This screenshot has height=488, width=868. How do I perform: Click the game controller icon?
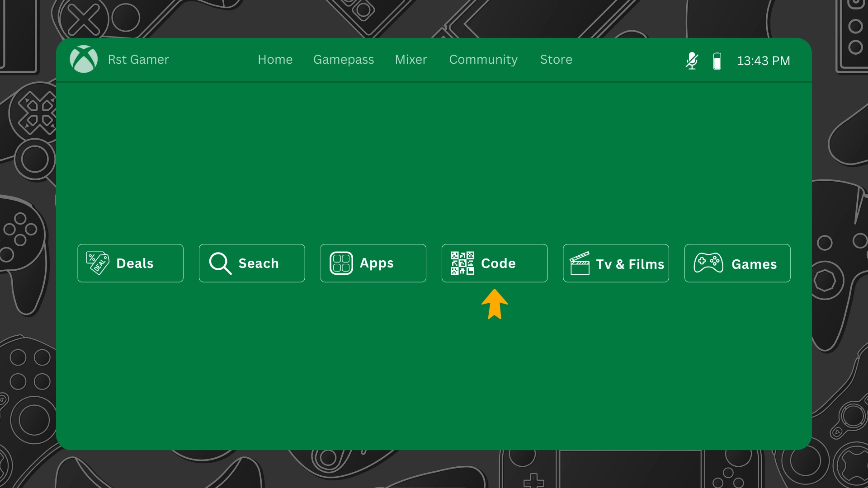coord(708,263)
